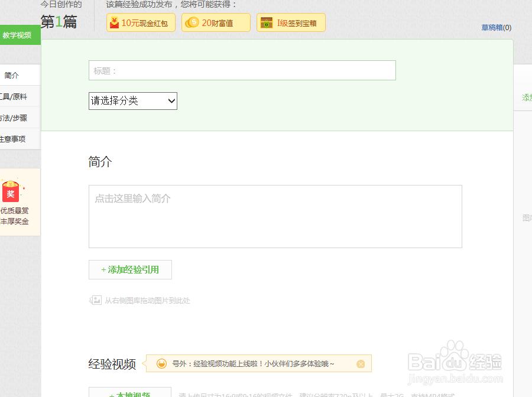Click the I级签到宝箱 treasure chest icon
Screen dimensions: 532x397
(266, 22)
